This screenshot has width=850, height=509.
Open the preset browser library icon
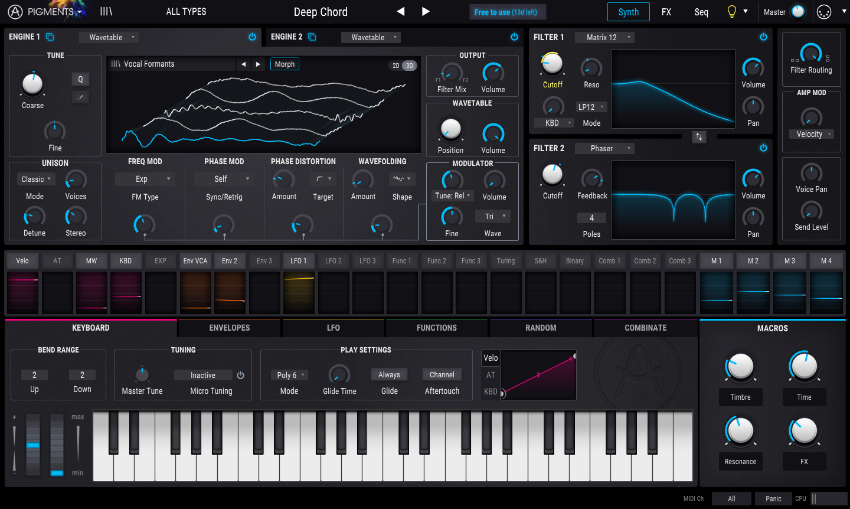pos(106,11)
